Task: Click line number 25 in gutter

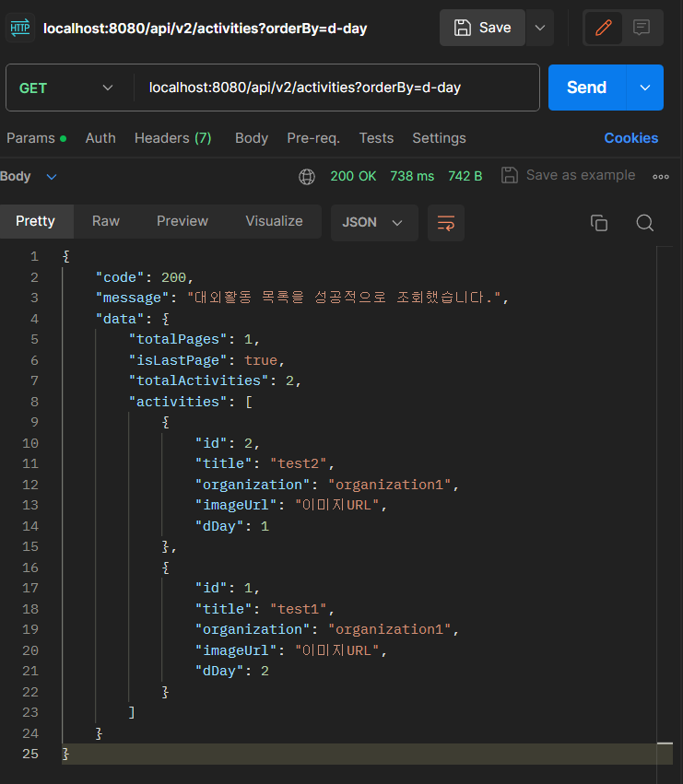Action: [30, 754]
